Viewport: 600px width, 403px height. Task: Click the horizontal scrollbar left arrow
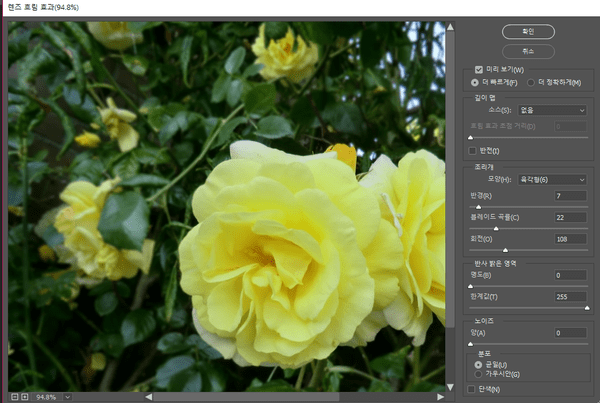149,397
